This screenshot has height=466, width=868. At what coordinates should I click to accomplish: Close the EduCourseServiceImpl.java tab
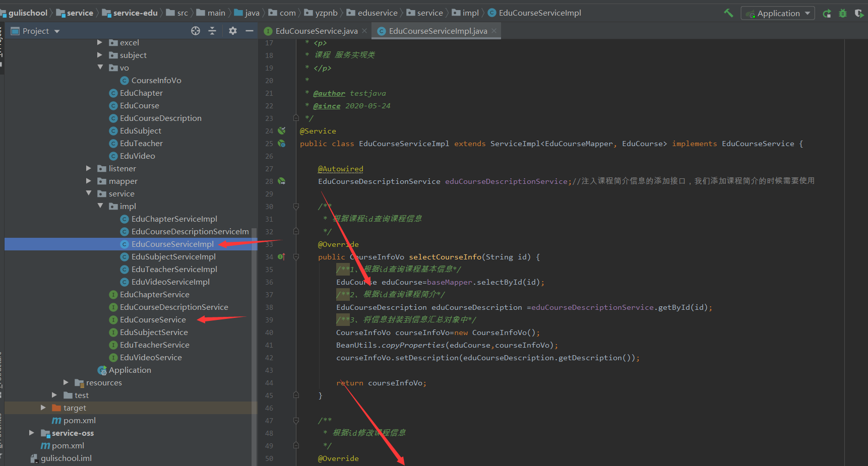click(494, 31)
